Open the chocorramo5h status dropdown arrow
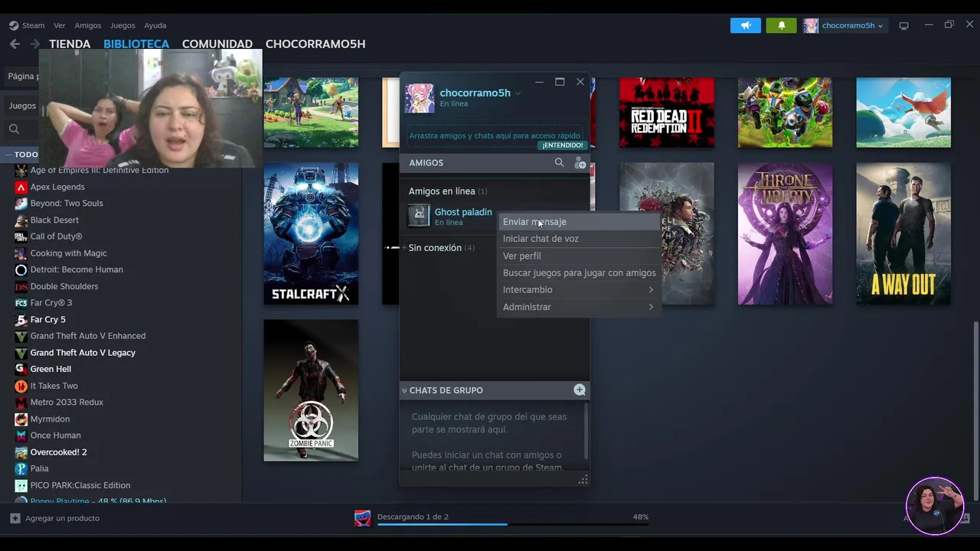Viewport: 980px width, 551px height. click(x=518, y=93)
